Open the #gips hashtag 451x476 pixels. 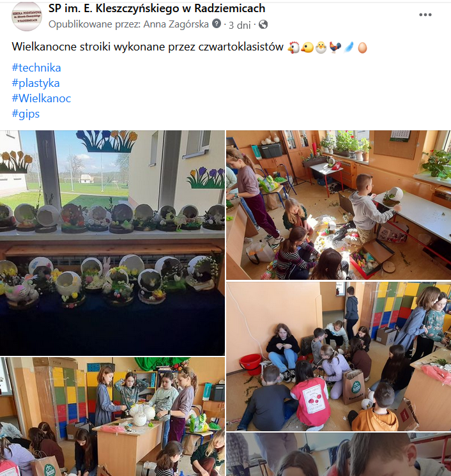(x=26, y=114)
